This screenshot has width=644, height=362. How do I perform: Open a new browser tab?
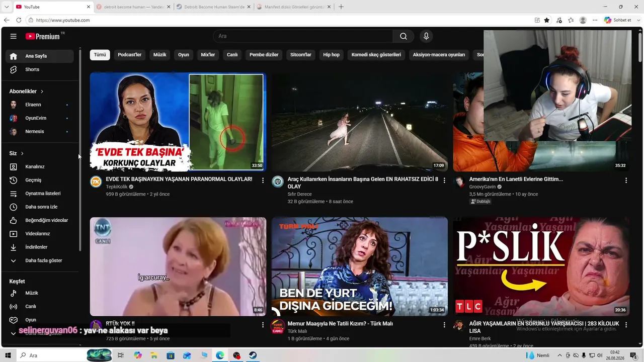tap(341, 7)
